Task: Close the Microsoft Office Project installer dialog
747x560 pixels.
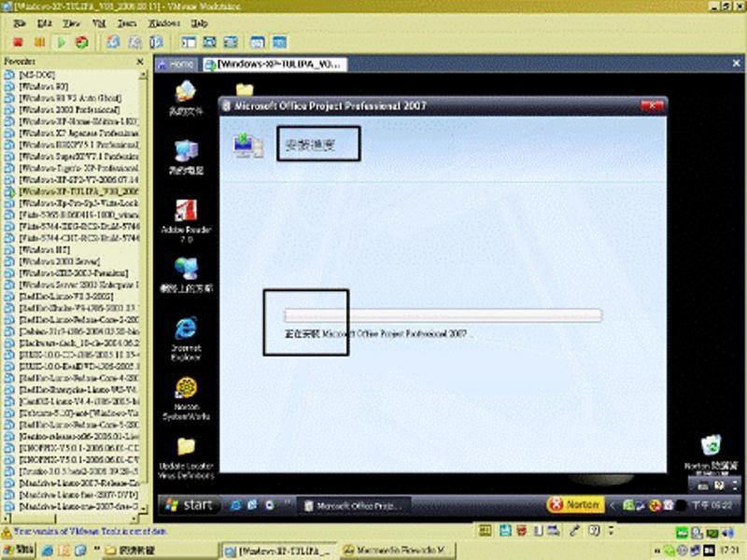Action: point(651,105)
